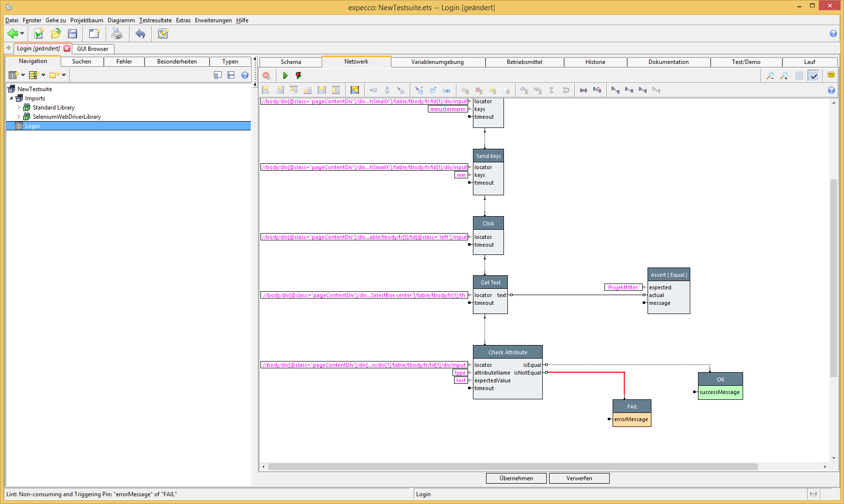
Task: Switch to the Variablenumgebung tab
Action: (x=437, y=62)
